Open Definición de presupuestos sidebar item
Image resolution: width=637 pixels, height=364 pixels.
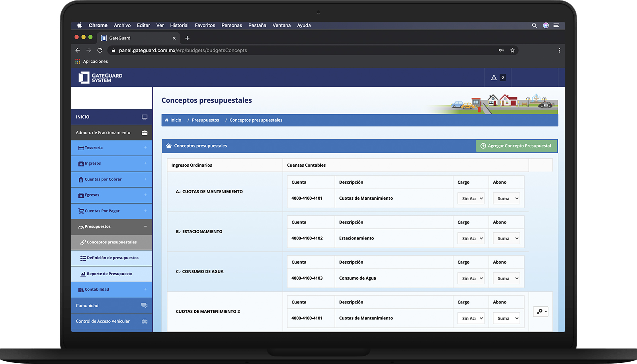(x=112, y=258)
